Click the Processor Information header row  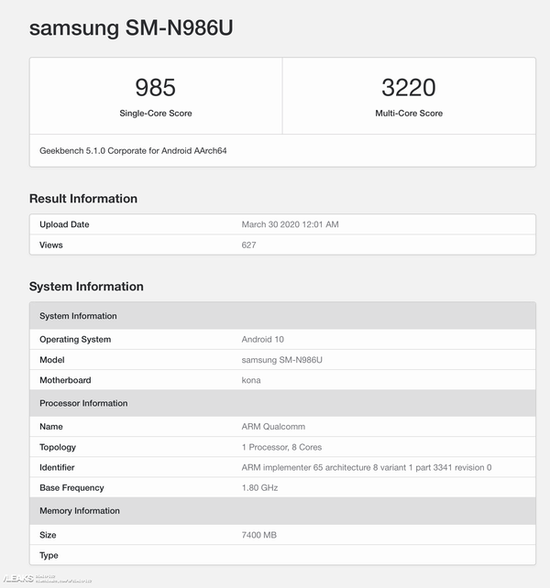tap(283, 403)
